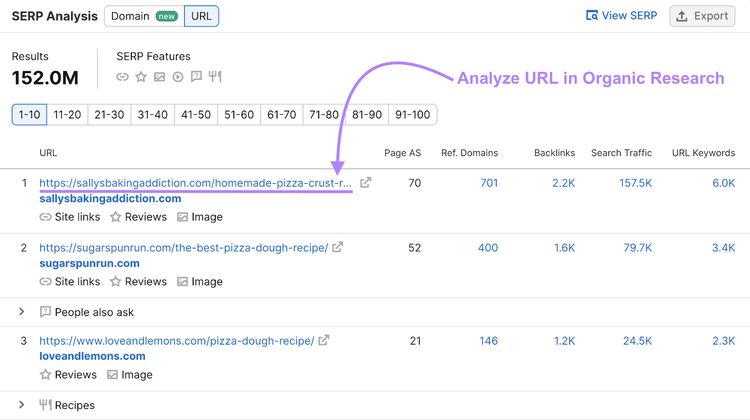Click 146 referring domains for loveandlemons
The height and width of the screenshot is (420, 750).
pyautogui.click(x=488, y=341)
